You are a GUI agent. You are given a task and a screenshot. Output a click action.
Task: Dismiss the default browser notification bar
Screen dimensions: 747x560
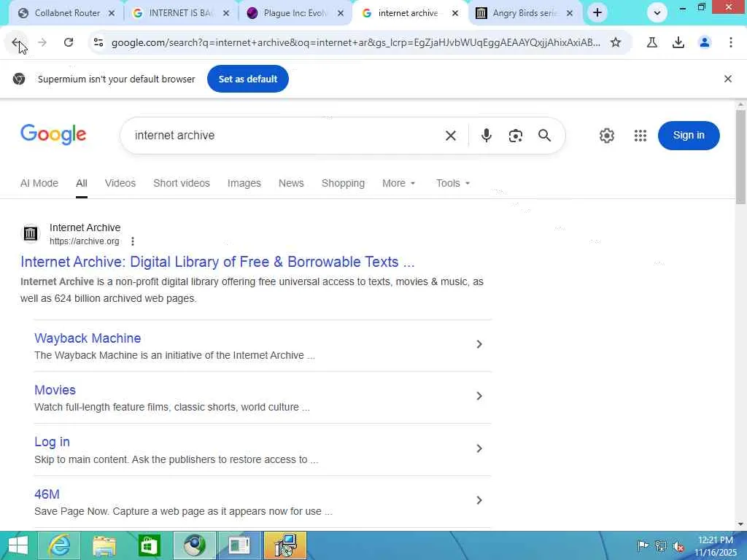click(727, 79)
